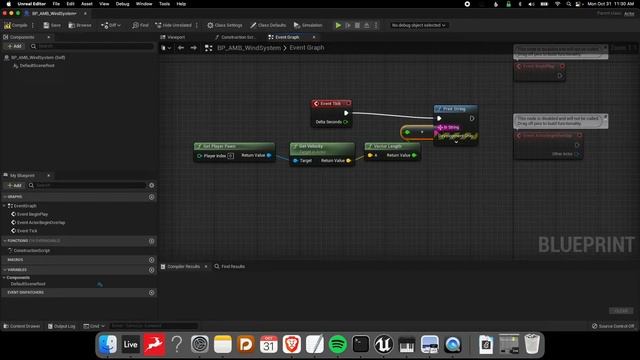This screenshot has width=640, height=360.
Task: Select the Event Graph tab
Action: tap(287, 37)
